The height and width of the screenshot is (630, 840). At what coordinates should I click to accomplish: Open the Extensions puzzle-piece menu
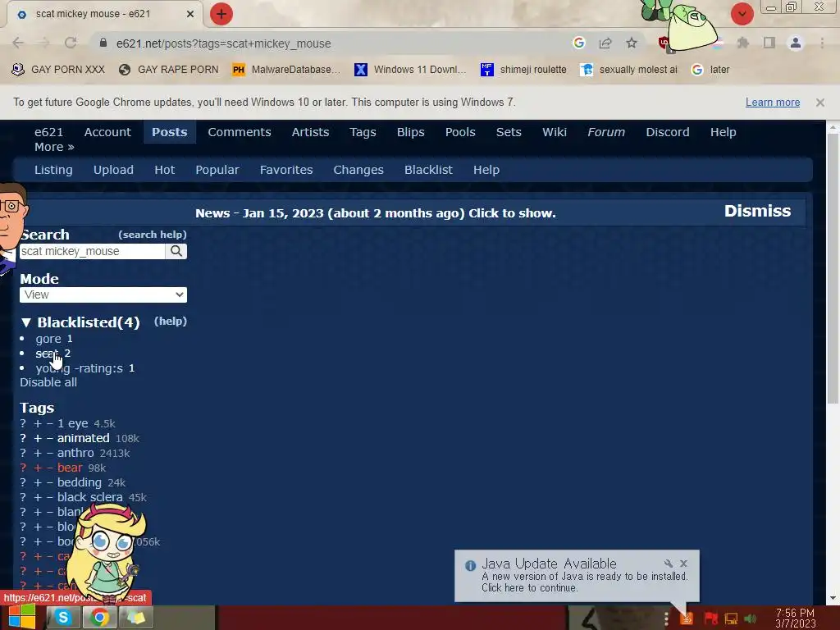click(743, 43)
